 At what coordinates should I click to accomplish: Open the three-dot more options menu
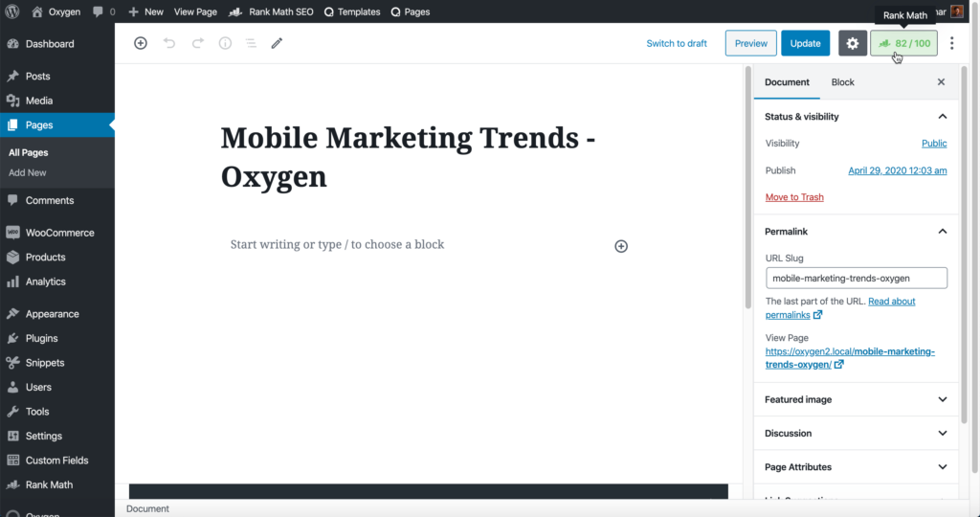[x=952, y=43]
